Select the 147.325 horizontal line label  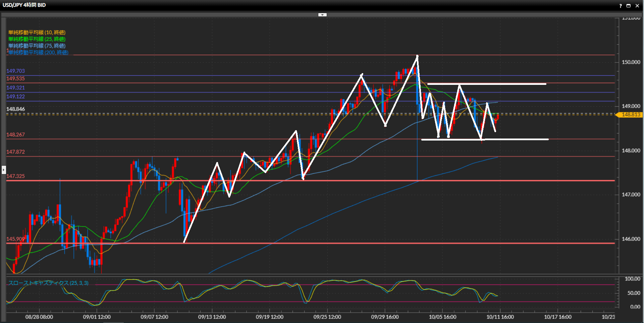point(15,176)
